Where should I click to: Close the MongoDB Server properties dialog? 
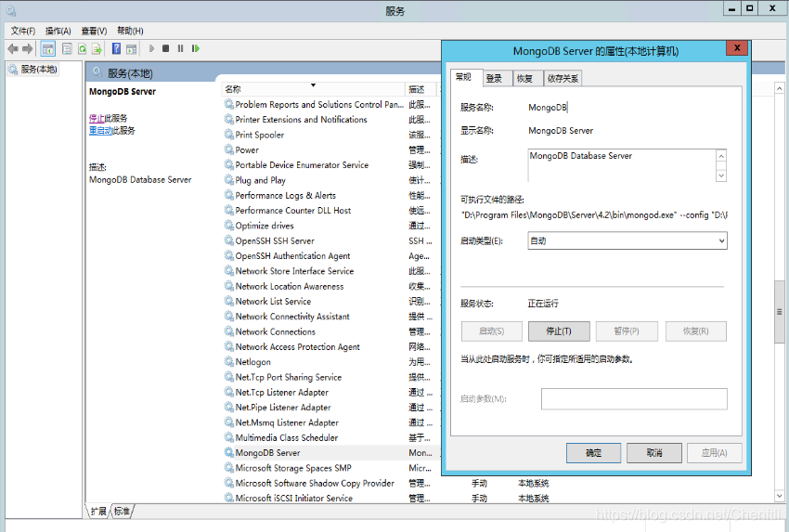point(737,48)
